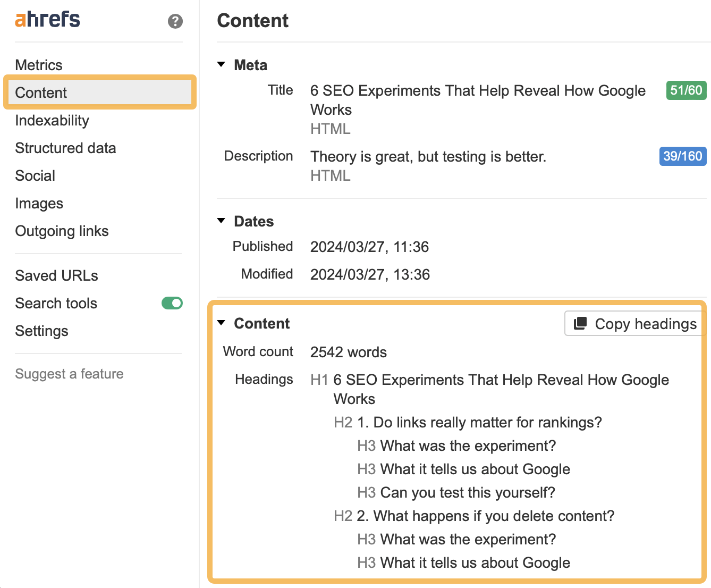Collapse the Dates section

point(221,221)
